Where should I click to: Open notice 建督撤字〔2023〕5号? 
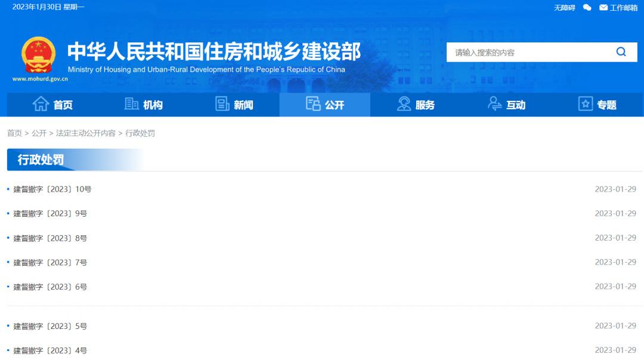click(x=50, y=327)
